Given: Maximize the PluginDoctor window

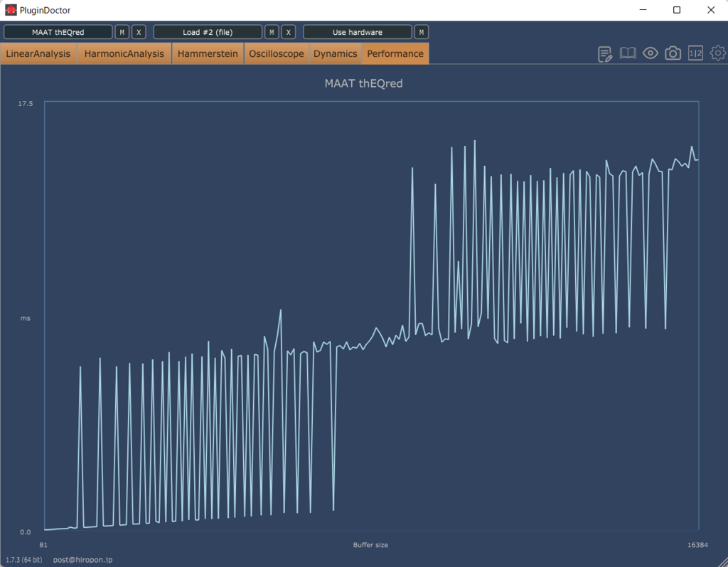Looking at the screenshot, I should pos(677,10).
